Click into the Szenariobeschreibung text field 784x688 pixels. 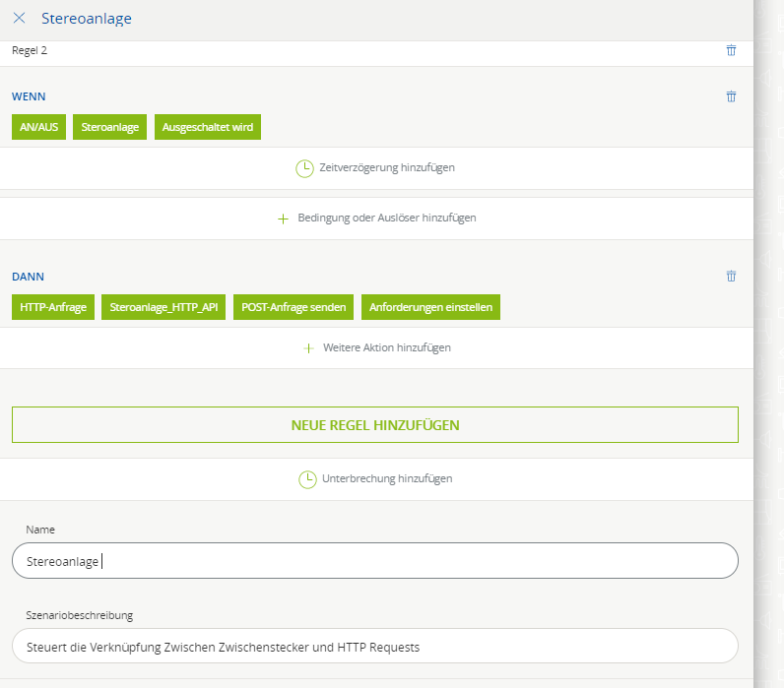[x=374, y=647]
